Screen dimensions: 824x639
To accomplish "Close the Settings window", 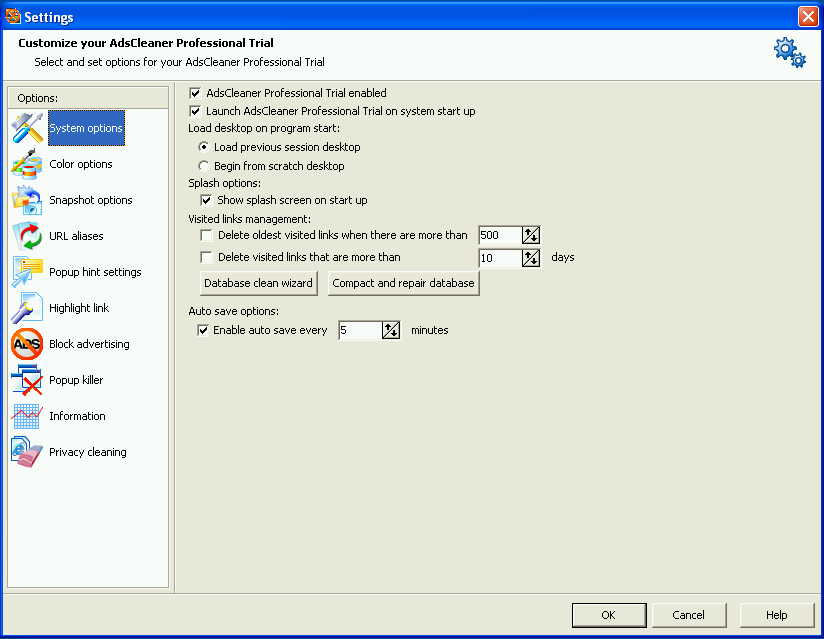I will pos(808,16).
